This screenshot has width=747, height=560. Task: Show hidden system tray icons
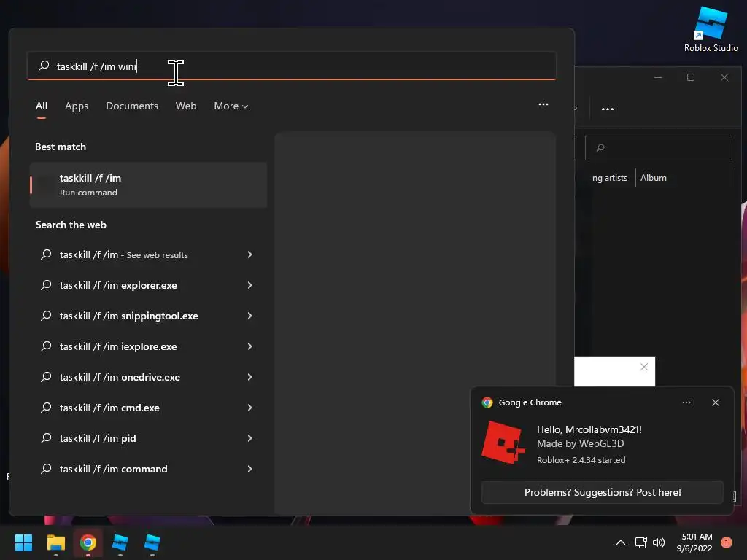pos(620,542)
